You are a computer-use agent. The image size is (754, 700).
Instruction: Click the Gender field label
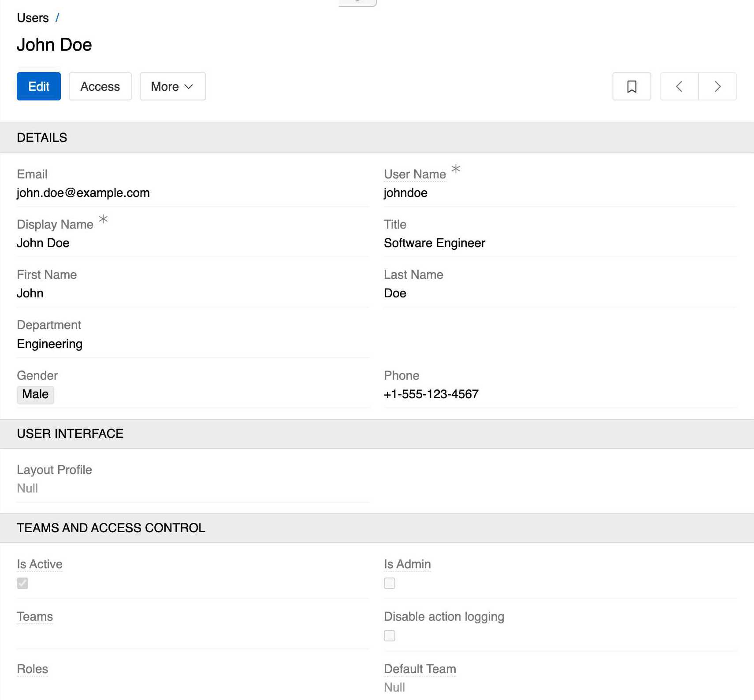37,376
